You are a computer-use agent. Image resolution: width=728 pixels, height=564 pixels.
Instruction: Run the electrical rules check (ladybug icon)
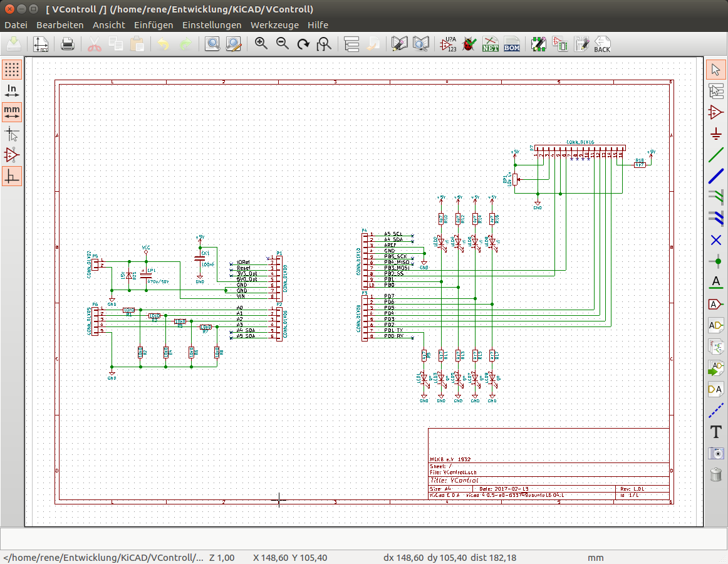click(x=468, y=44)
